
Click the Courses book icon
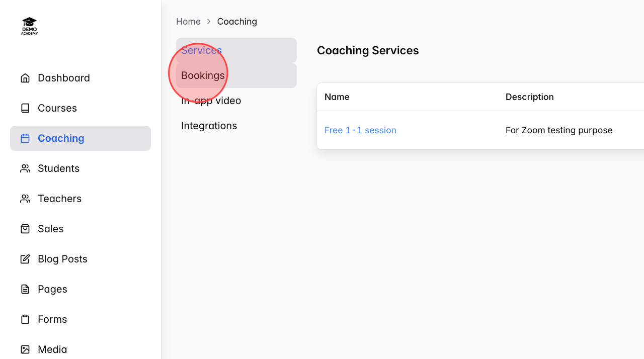pyautogui.click(x=25, y=108)
